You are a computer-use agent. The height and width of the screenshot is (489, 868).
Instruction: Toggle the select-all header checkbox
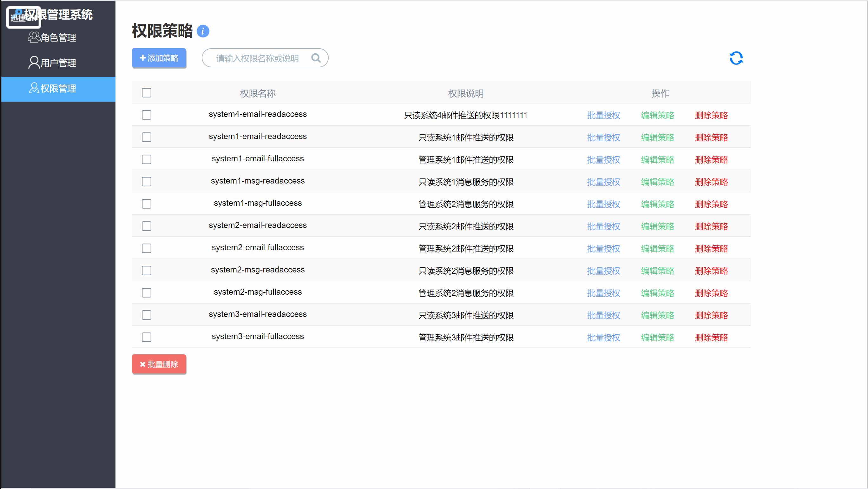147,93
